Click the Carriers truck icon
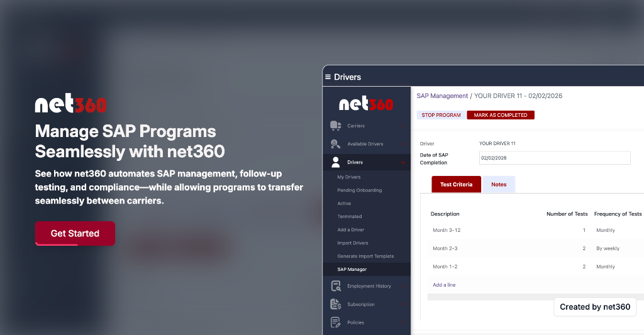644x335 pixels. (336, 126)
